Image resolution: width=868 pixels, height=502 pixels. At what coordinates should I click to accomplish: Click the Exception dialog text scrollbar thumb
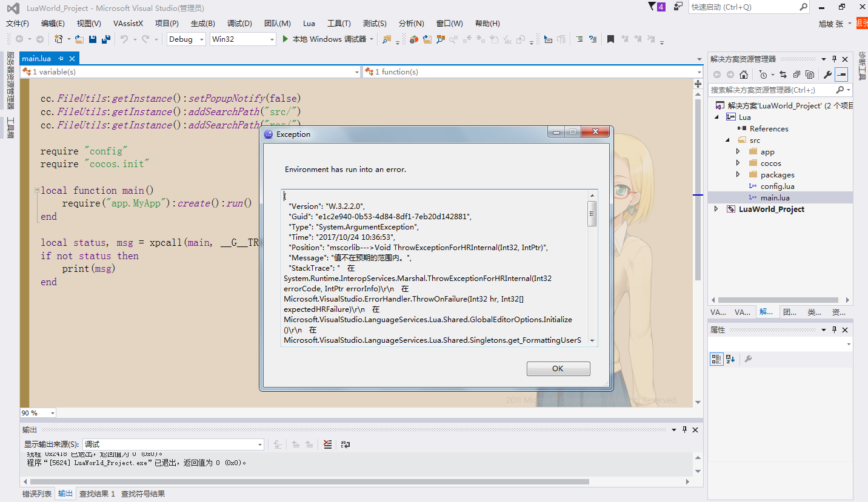click(x=592, y=213)
